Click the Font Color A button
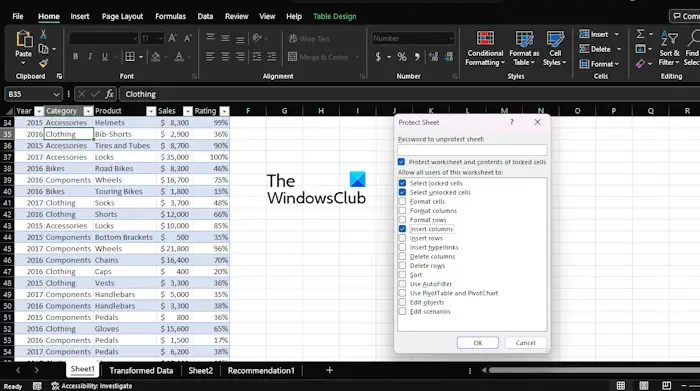The height and width of the screenshot is (391, 700). pos(179,57)
